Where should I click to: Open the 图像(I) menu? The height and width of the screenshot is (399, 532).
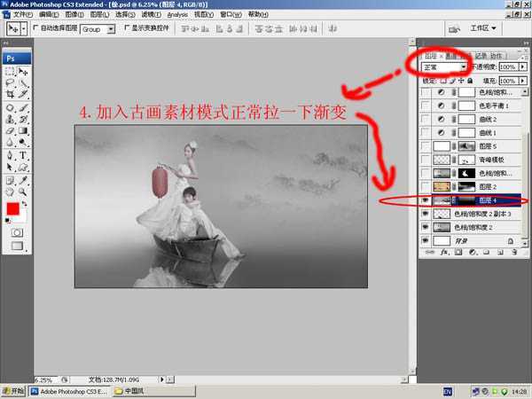point(74,14)
